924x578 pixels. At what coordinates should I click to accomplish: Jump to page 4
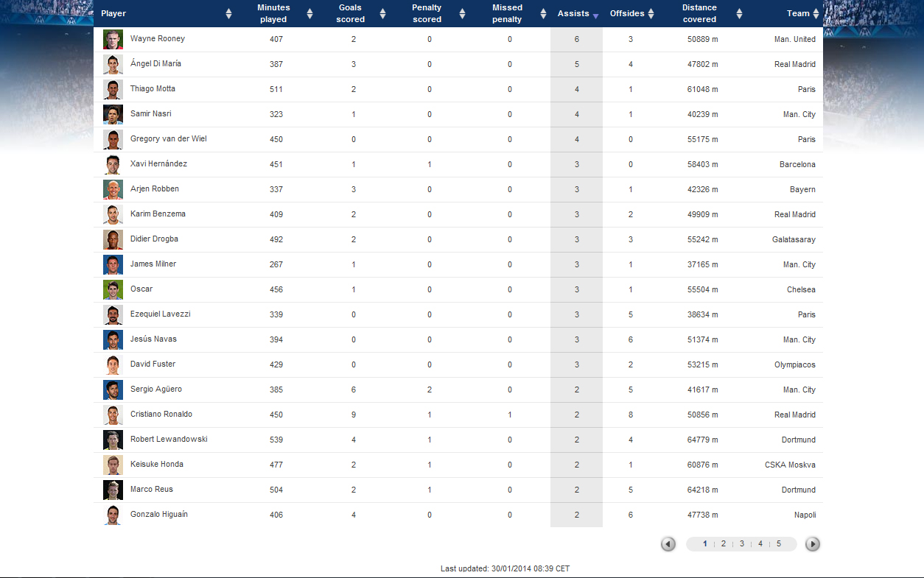tap(760, 544)
